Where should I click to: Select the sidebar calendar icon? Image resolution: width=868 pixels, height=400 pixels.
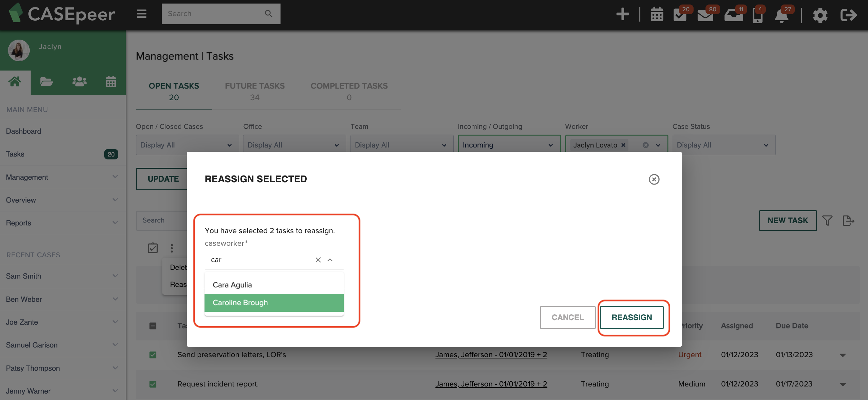click(x=111, y=82)
